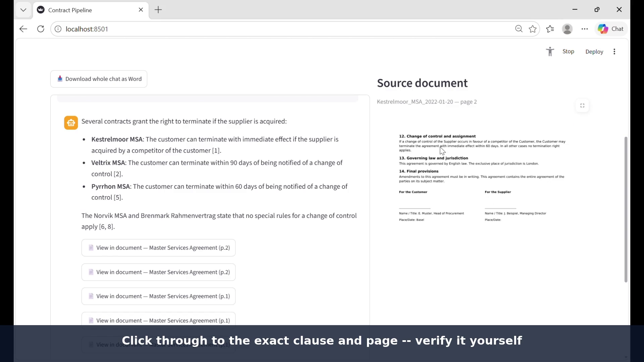
Task: Click the assistant robot avatar icon
Action: [71, 123]
